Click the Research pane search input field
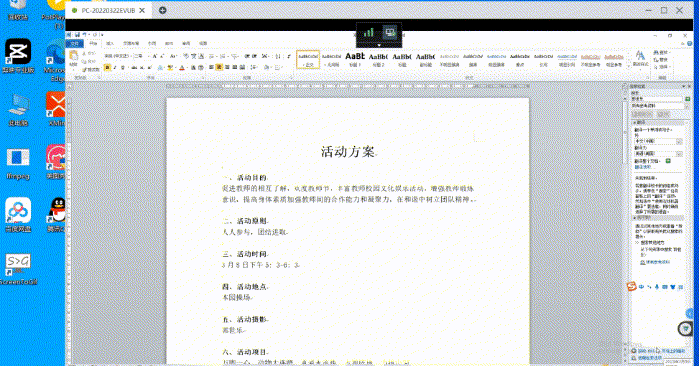 point(657,99)
